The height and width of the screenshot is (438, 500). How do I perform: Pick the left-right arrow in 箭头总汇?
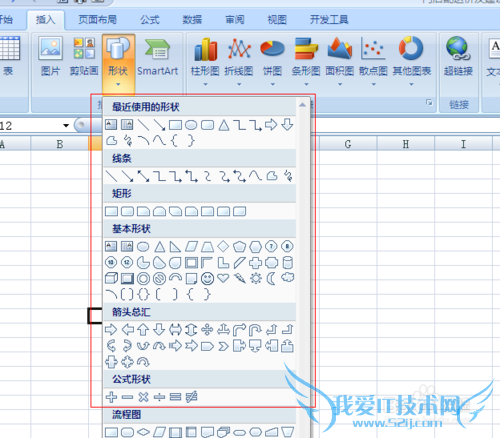coord(175,330)
